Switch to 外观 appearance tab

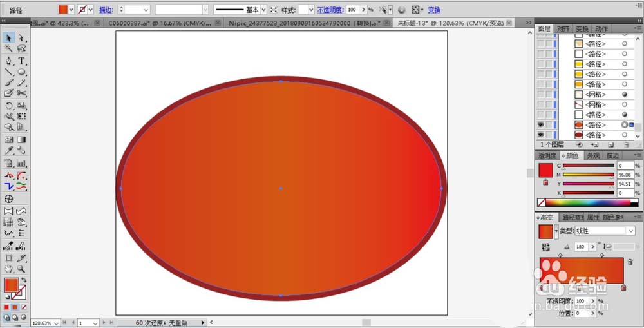coord(593,155)
